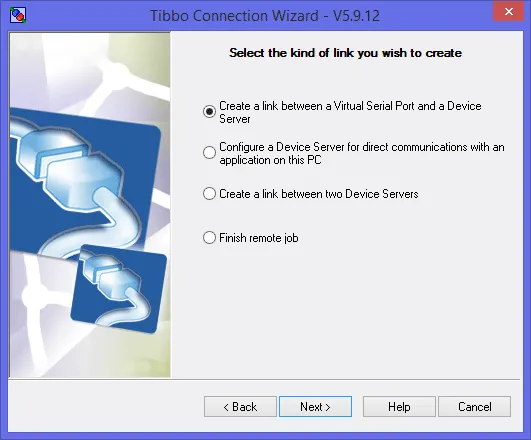
Task: Click the 'Finish remote job' label text
Action: 259,238
